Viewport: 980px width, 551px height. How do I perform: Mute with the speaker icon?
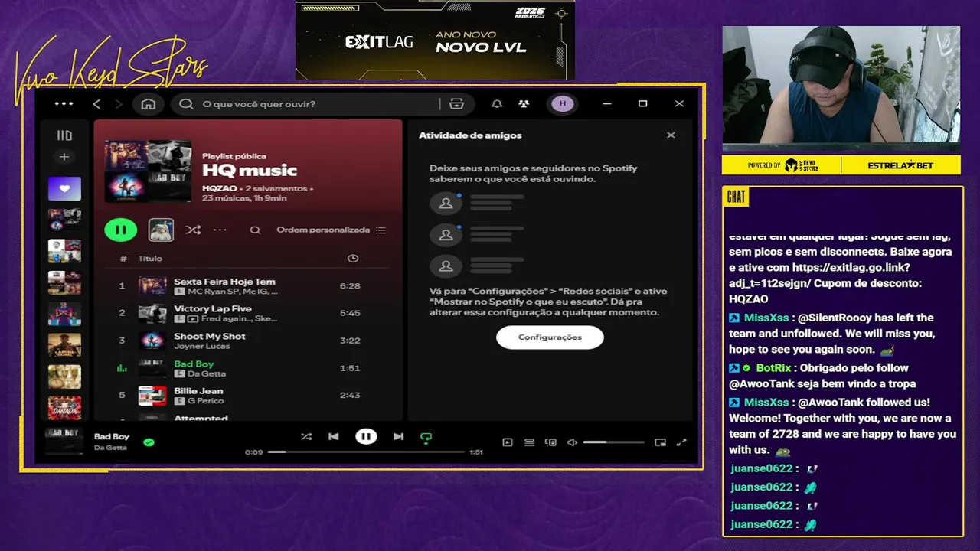tap(571, 442)
